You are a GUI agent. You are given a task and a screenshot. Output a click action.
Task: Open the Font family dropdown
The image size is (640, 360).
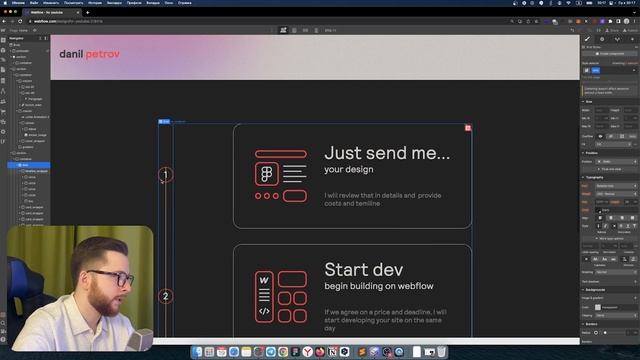pos(616,186)
